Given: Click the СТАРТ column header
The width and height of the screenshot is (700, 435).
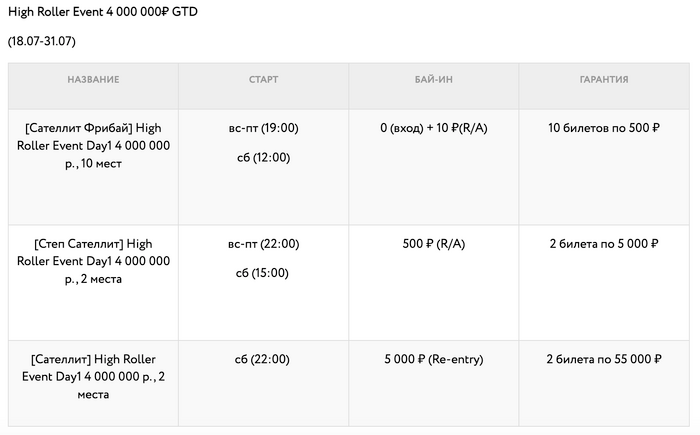Looking at the screenshot, I should pyautogui.click(x=263, y=79).
